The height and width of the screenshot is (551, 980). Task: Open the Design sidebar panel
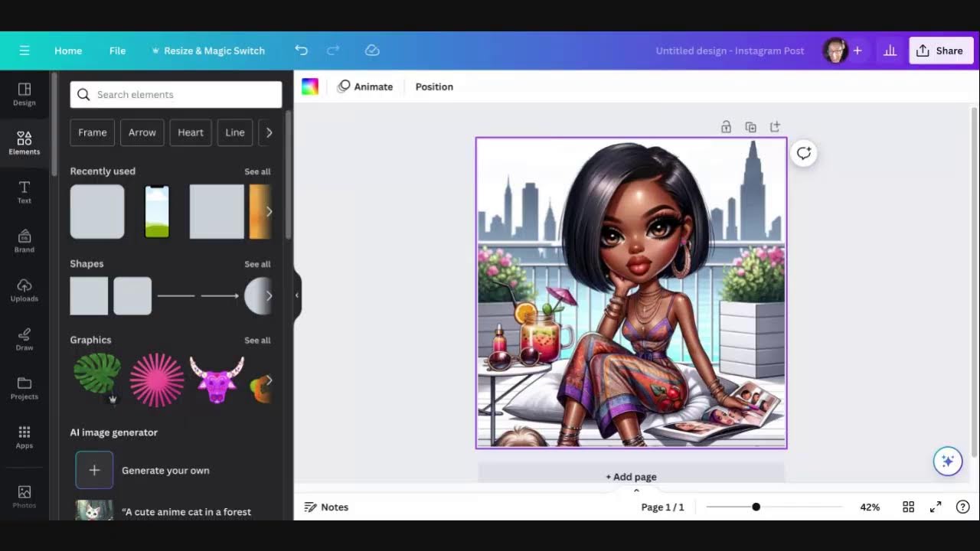[24, 94]
